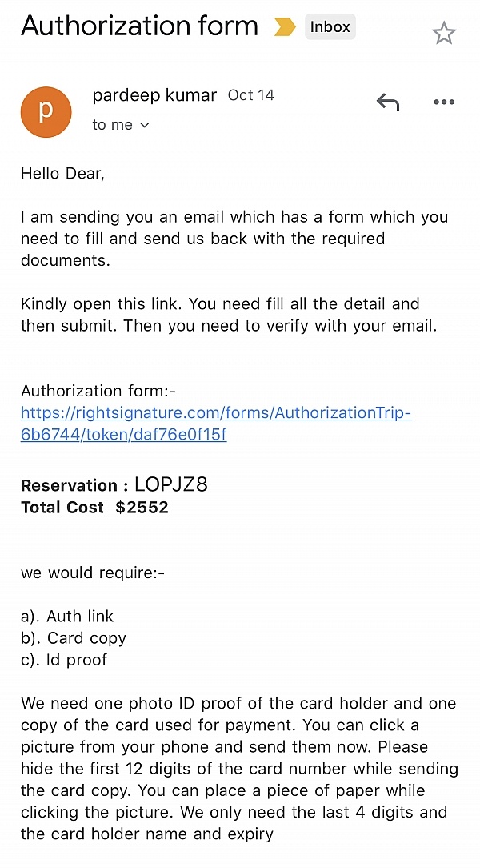Click the "Hello Dear," greeting
Screen dimensions: 480x868
tap(62, 173)
